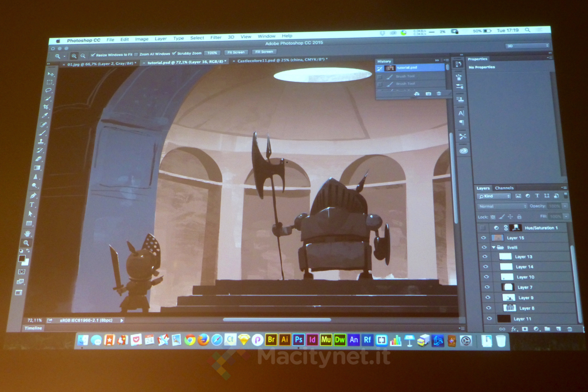Open the Layers panel flyout menu
588x392 pixels.
click(564, 188)
